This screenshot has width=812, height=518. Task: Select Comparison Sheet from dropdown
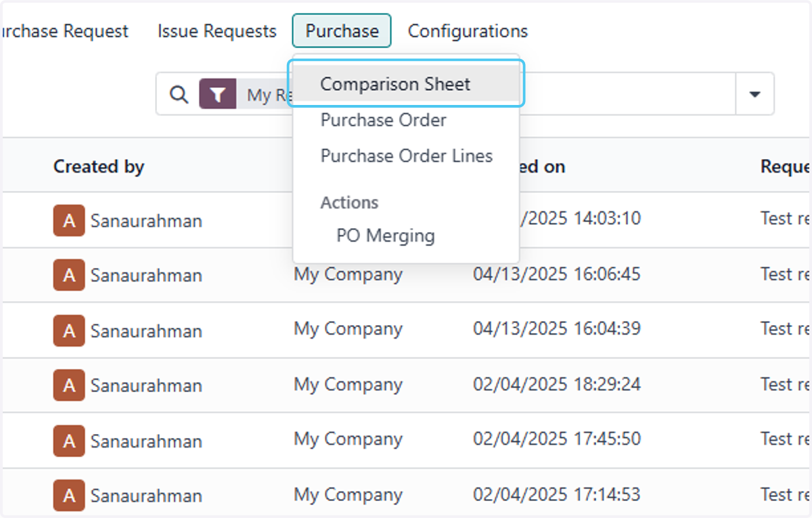click(x=406, y=84)
